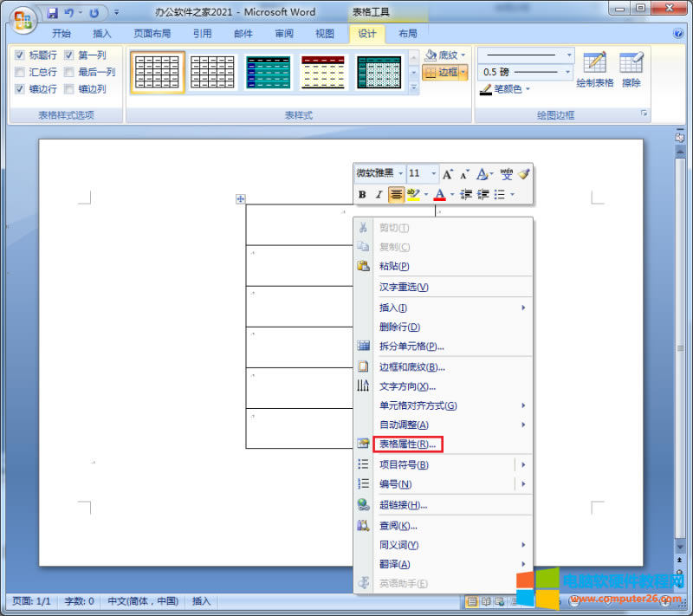Viewport: 693px width, 616px height.
Task: Choose 文字方向(X) in context menu
Action: [444, 386]
